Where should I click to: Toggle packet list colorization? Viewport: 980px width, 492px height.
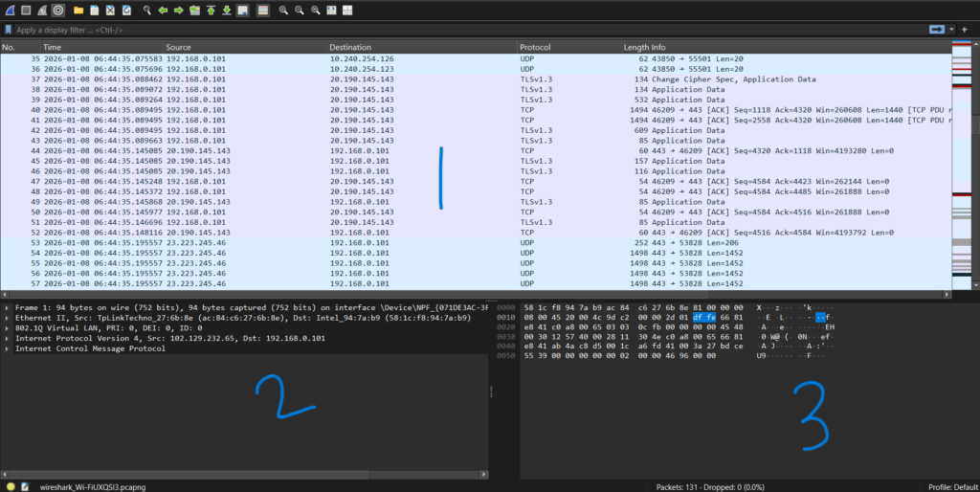[263, 11]
